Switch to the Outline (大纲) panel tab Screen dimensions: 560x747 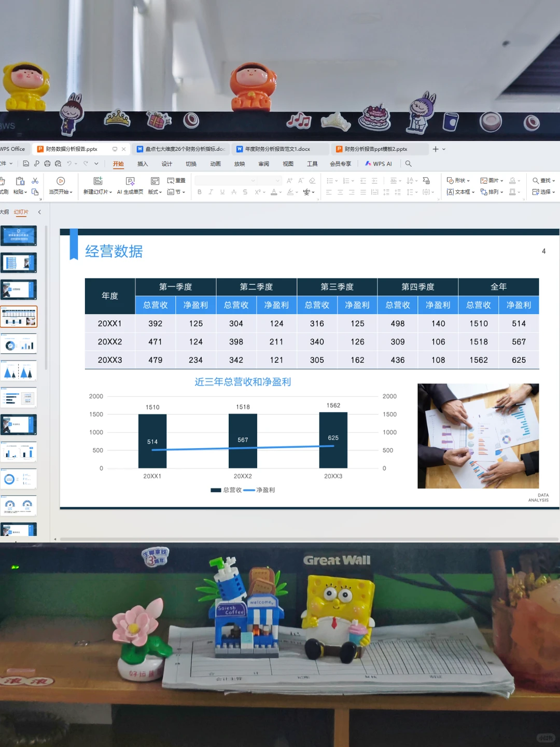coord(4,212)
